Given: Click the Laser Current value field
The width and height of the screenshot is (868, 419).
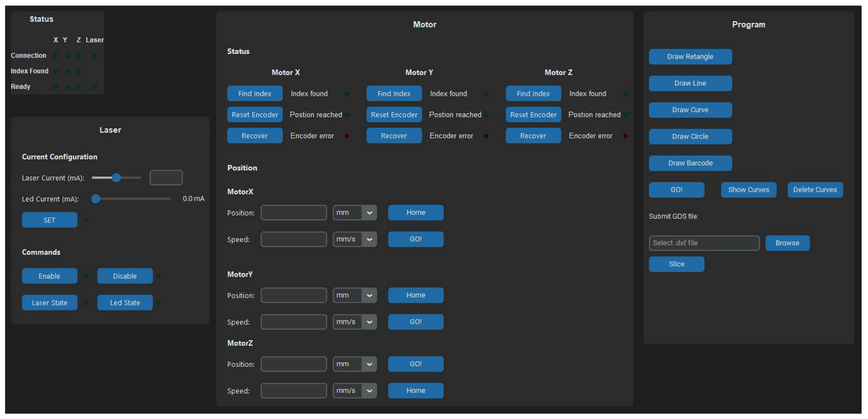Looking at the screenshot, I should click(x=166, y=178).
